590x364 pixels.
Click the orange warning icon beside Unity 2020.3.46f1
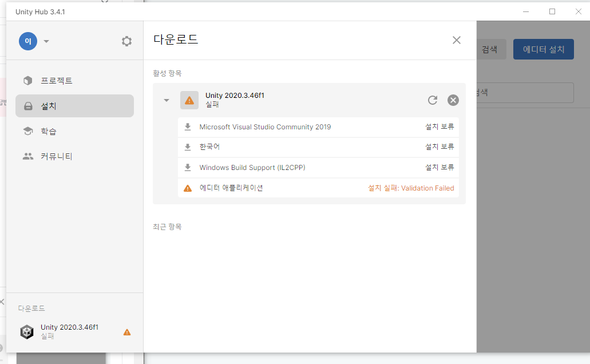tap(189, 100)
